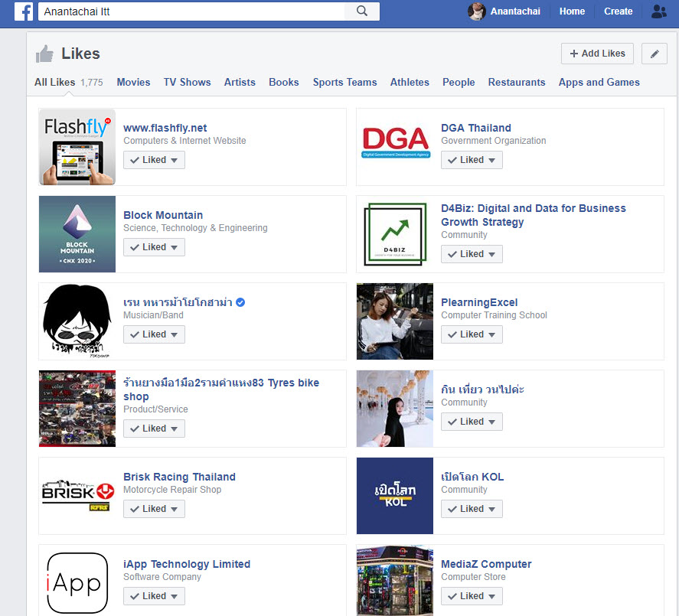Open the Brisk Racing logo thumbnail
Screen dimensions: 679x616
tap(77, 496)
